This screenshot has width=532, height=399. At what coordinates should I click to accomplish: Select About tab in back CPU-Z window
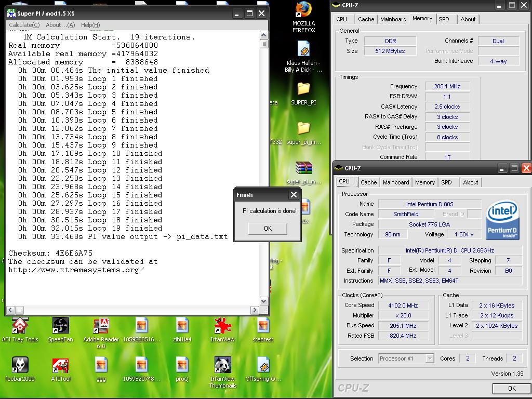468,19
